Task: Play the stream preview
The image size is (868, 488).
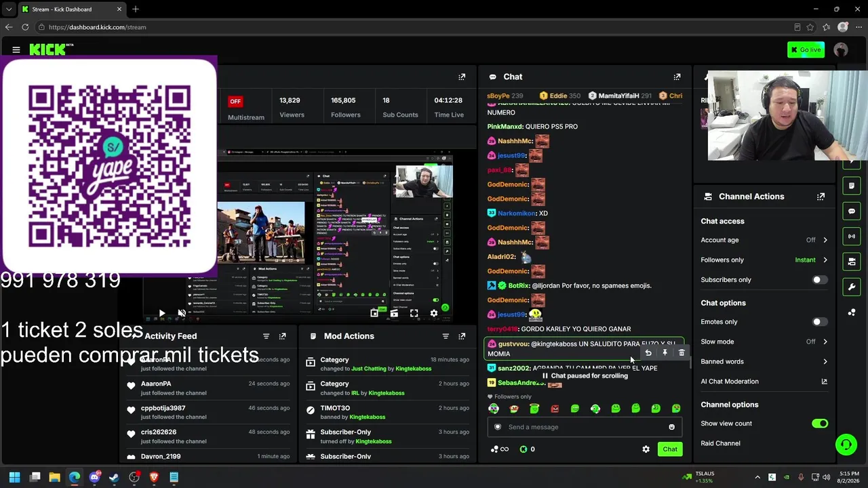Action: tap(162, 313)
